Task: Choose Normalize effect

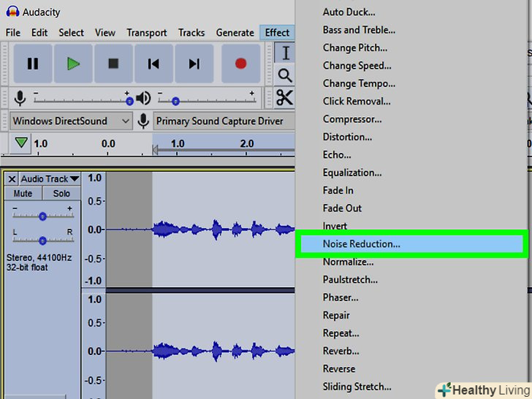Action: (348, 262)
